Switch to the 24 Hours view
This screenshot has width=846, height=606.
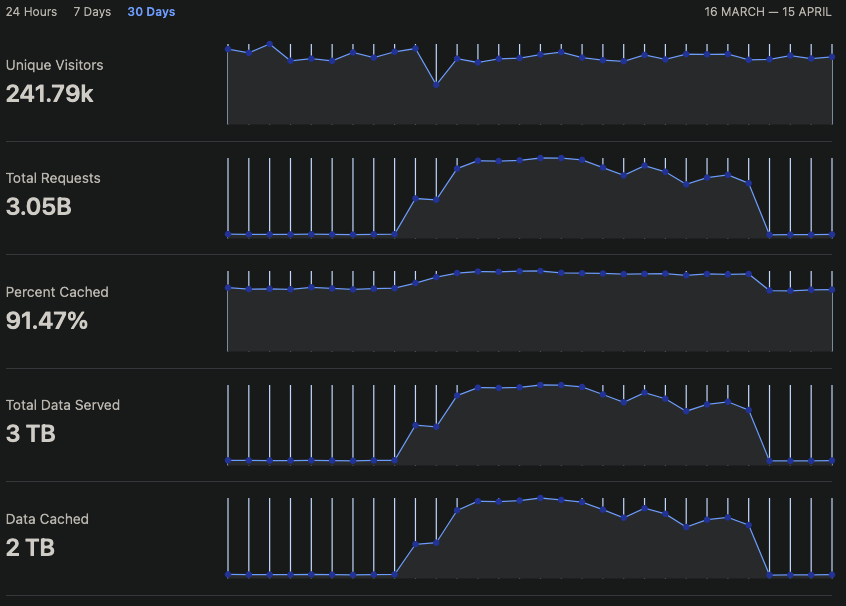(30, 12)
